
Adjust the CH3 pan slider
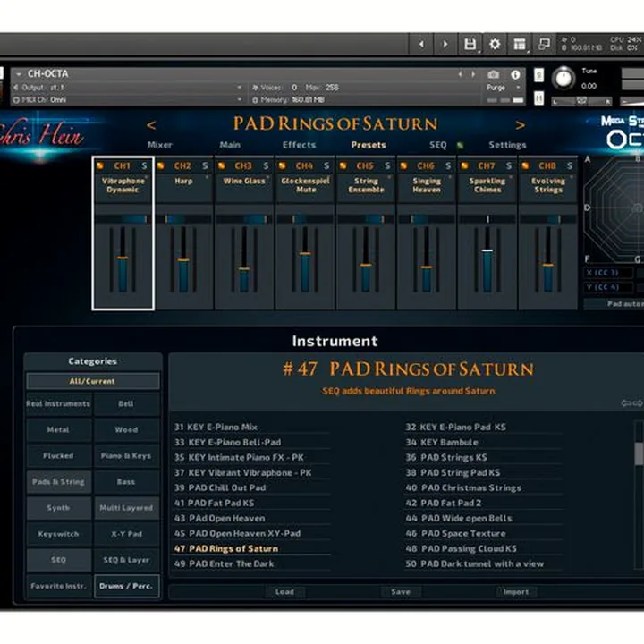(x=244, y=219)
